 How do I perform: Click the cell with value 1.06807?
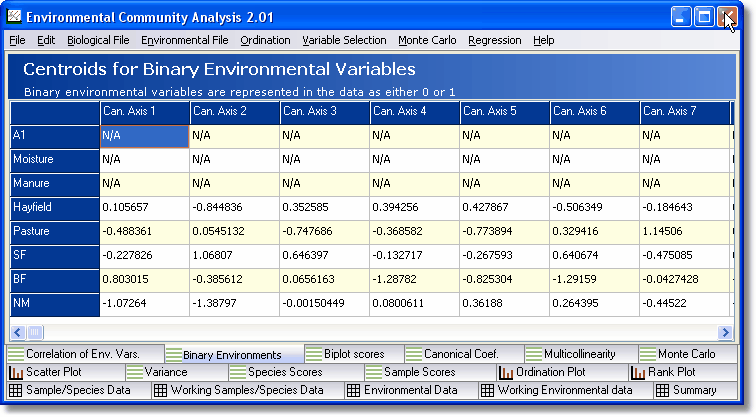coord(235,256)
